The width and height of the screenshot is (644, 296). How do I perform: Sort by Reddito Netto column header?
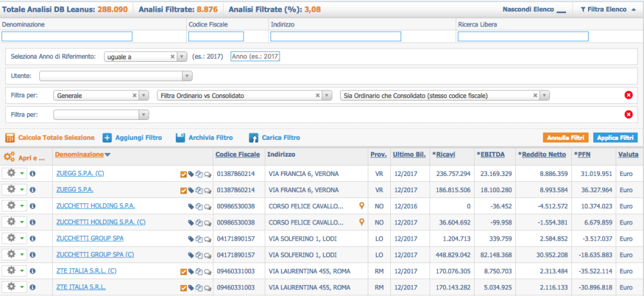point(542,155)
